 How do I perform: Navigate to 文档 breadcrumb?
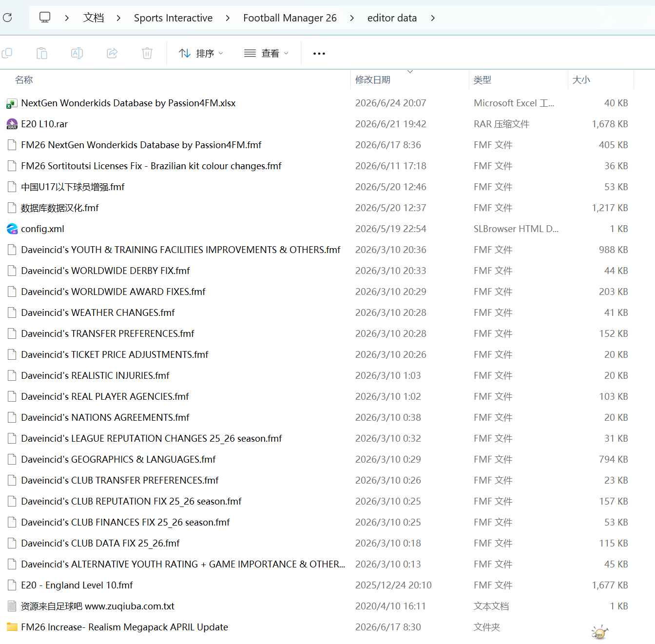pyautogui.click(x=94, y=18)
